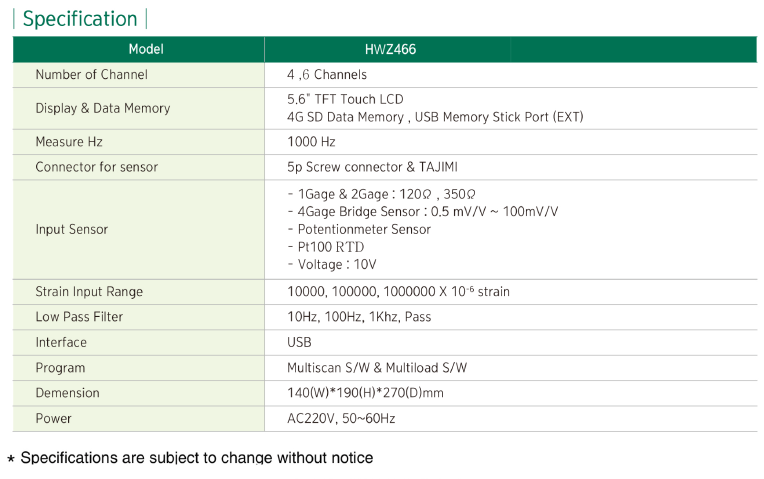Click the 1000 Hz value
Viewport: 764px width, 479px height.
pyautogui.click(x=311, y=142)
